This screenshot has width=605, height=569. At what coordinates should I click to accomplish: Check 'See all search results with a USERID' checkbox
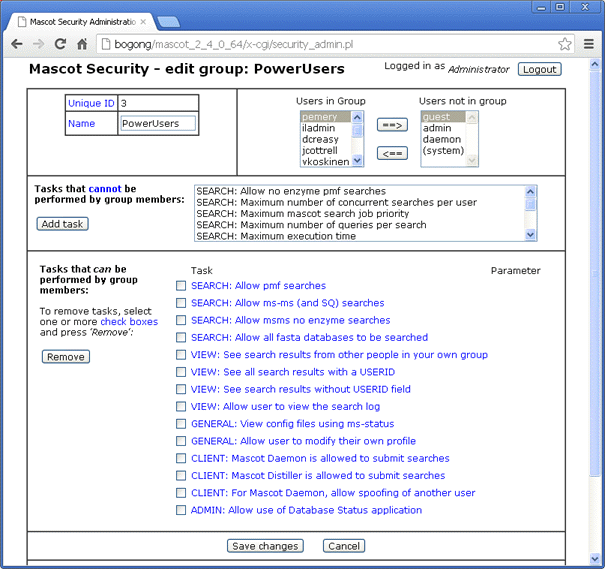(x=181, y=372)
